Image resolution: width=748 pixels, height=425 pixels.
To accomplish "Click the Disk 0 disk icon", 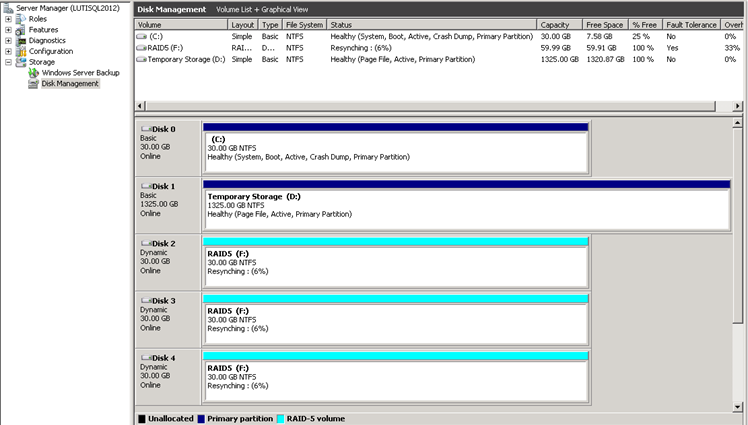I will (x=146, y=129).
